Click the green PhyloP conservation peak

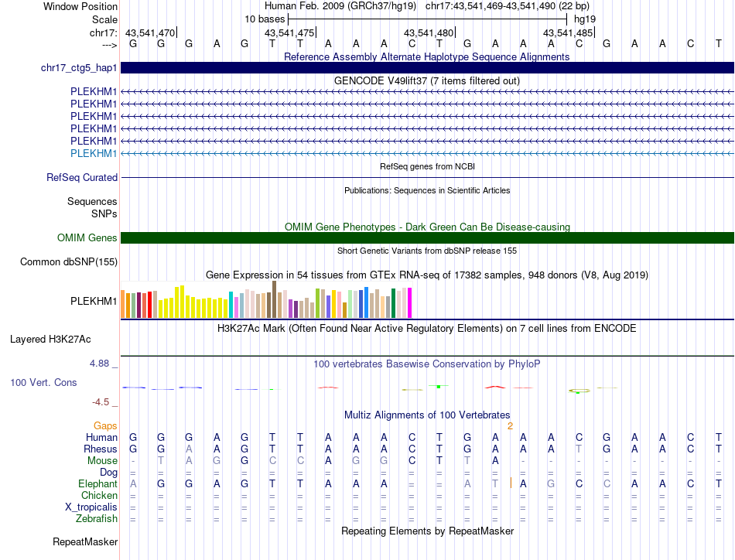click(x=439, y=385)
